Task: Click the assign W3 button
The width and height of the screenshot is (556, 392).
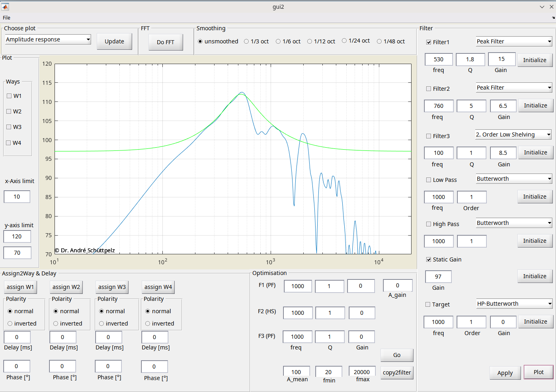Action: click(x=112, y=287)
